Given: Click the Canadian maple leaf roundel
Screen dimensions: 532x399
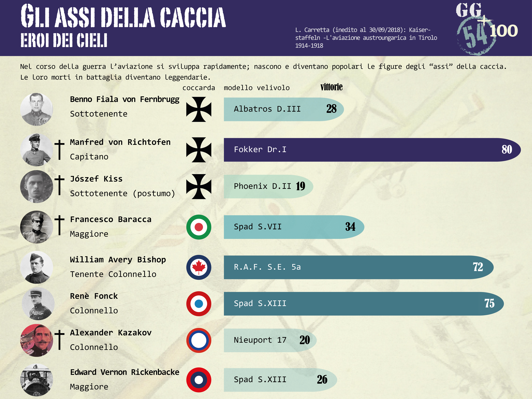Looking at the screenshot, I should click(199, 267).
